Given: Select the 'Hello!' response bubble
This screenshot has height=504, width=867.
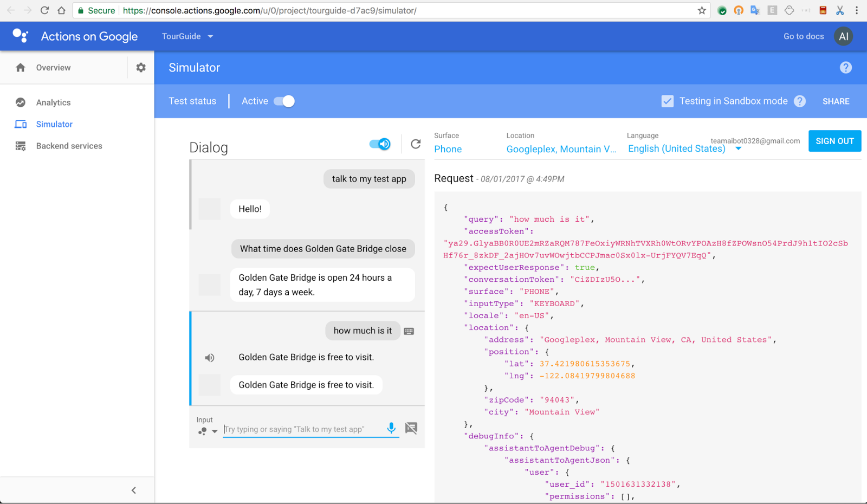Looking at the screenshot, I should [250, 209].
